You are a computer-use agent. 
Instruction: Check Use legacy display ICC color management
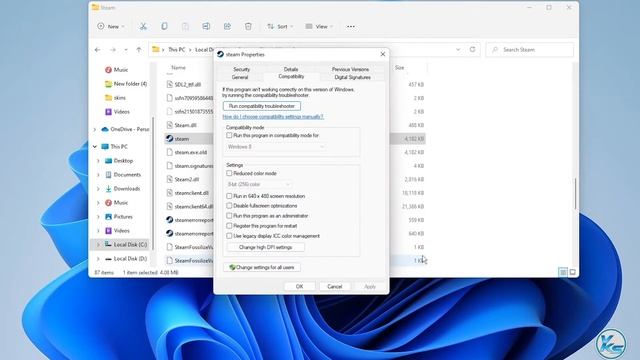[x=229, y=236]
